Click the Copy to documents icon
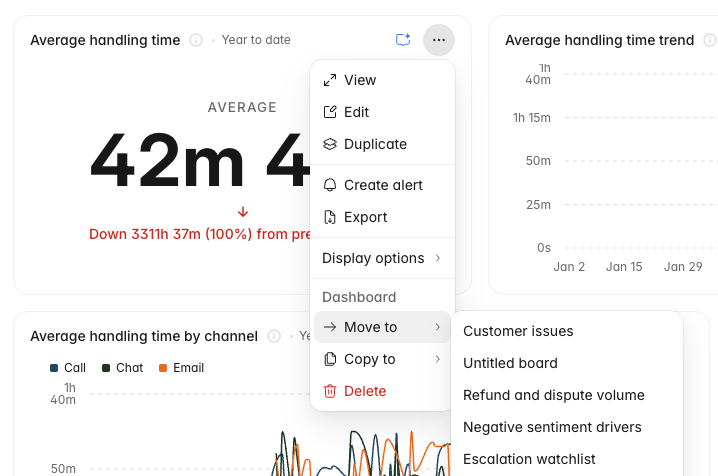This screenshot has width=718, height=476. tap(330, 359)
